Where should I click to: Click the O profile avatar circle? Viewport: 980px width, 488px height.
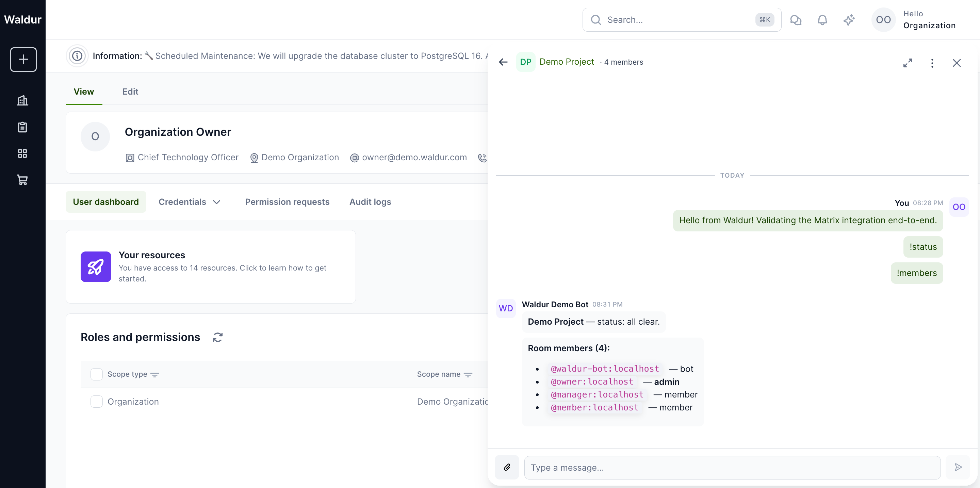(95, 136)
